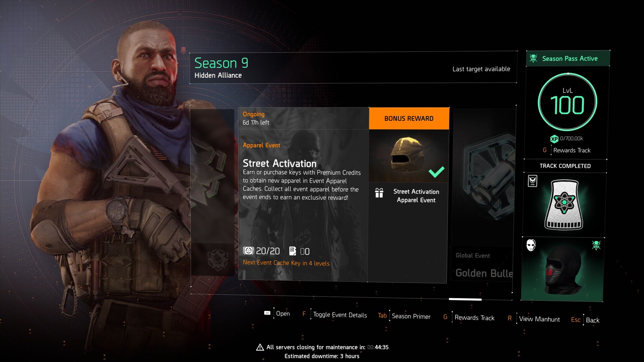Click the XP hexagon icon under level circle
Screen dimensions: 644x362
click(554, 139)
